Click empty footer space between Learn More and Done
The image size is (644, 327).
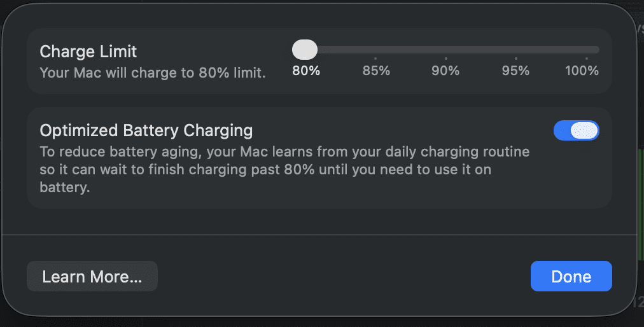[x=344, y=277]
